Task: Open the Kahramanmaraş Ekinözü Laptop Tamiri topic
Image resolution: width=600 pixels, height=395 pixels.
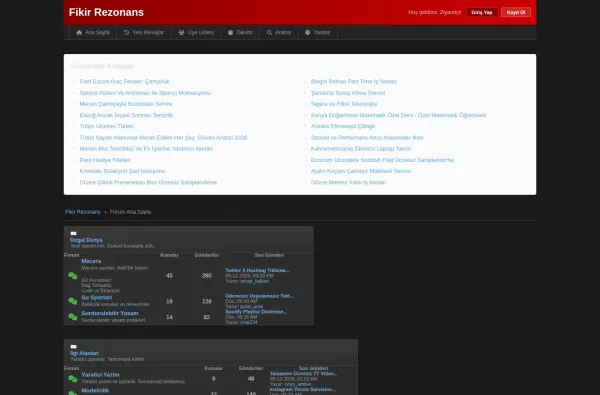Action: coord(361,149)
